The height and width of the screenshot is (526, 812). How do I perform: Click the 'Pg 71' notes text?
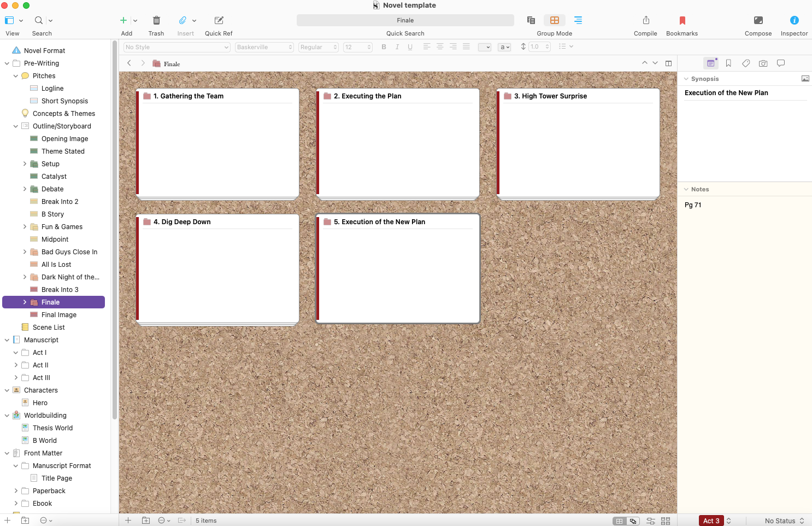click(x=693, y=205)
